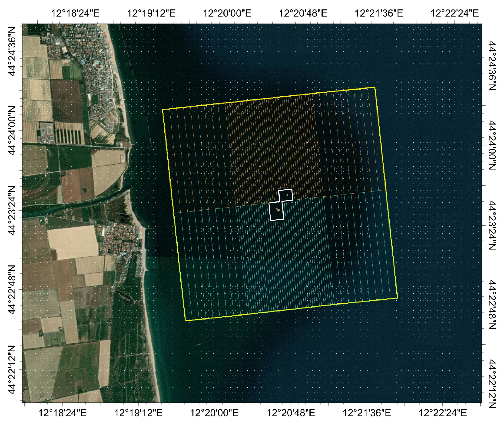
Task: Click the top axis label 12°20'00"E
Action: (x=227, y=13)
